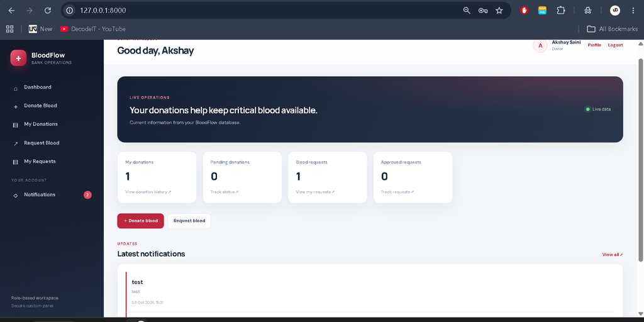644x322 pixels.
Task: Click the list icon beside My Donations
Action: pyautogui.click(x=16, y=125)
